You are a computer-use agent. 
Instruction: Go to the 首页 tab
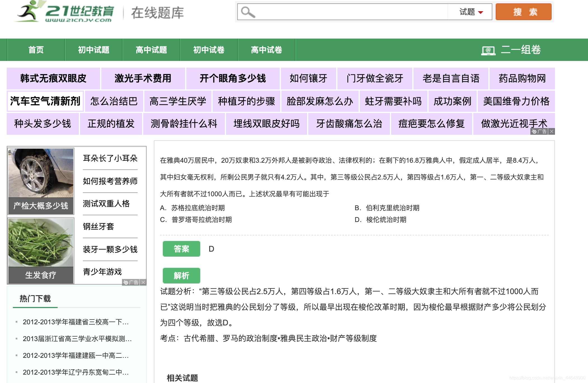(36, 50)
